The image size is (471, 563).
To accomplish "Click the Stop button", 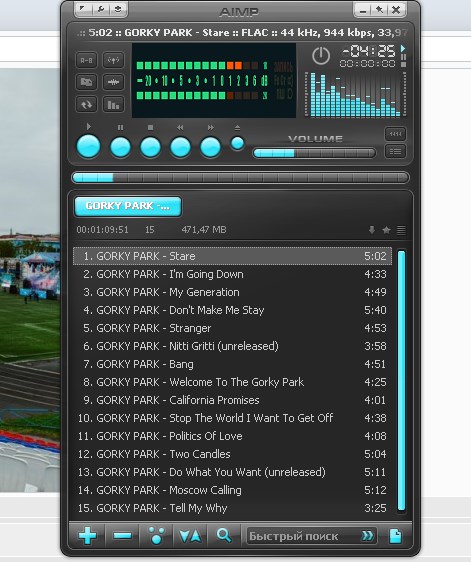I will tap(150, 147).
